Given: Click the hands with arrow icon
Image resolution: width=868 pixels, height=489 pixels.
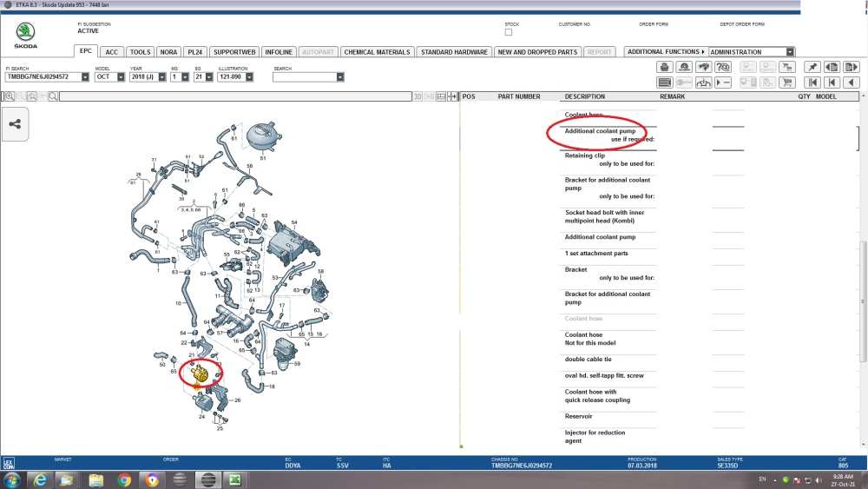Looking at the screenshot, I should [703, 83].
